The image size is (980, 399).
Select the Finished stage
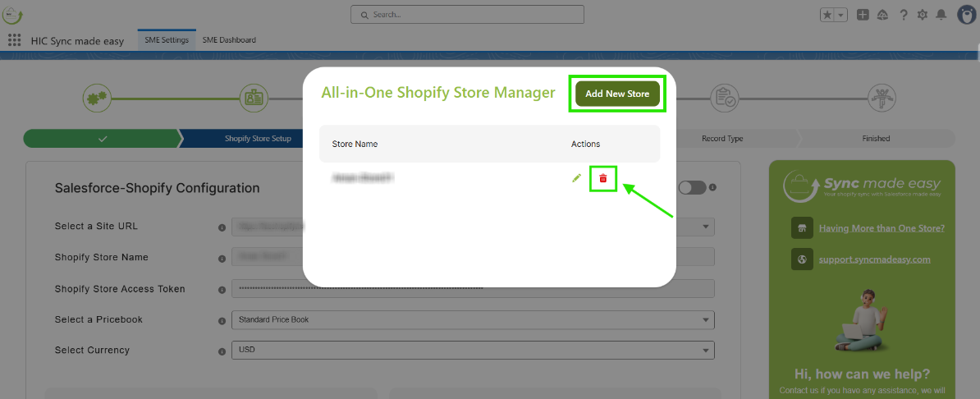click(876, 139)
